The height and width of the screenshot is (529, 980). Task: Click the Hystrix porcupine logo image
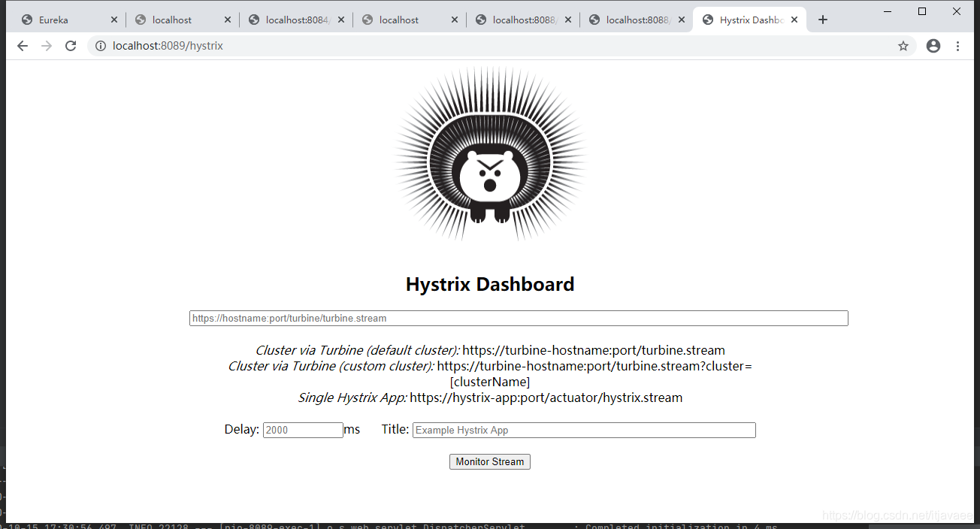coord(490,155)
